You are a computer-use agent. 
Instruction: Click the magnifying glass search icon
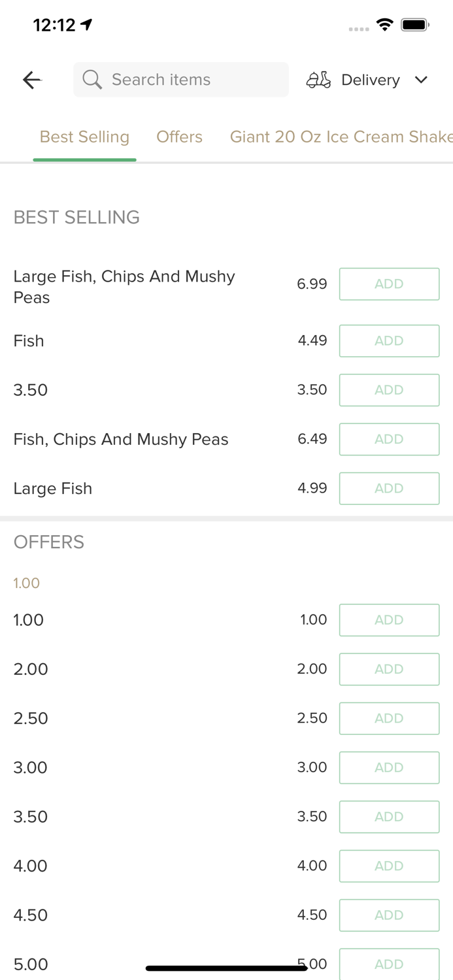[92, 80]
